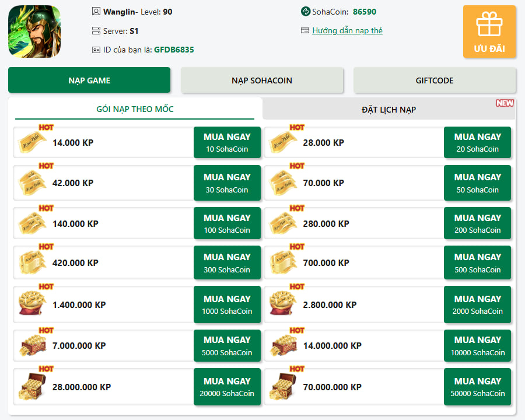
Task: Open the ƯU ĐÃI gift box
Action: [489, 32]
